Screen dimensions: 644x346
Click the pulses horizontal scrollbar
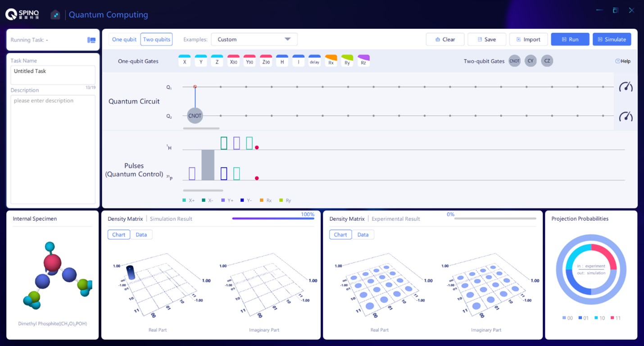click(203, 191)
